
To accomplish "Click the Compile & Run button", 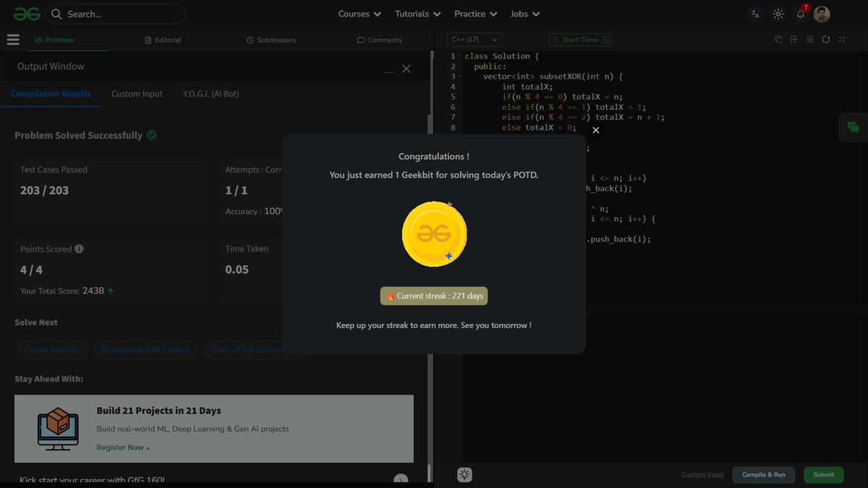I will [x=764, y=474].
